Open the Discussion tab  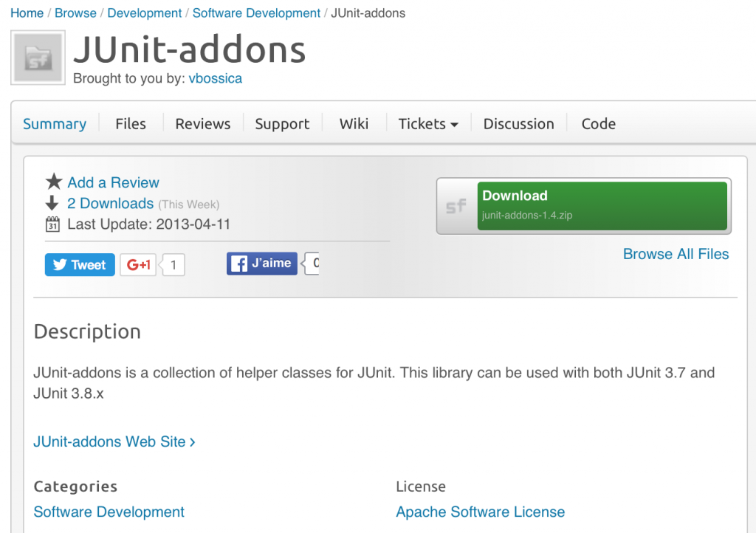pos(519,124)
